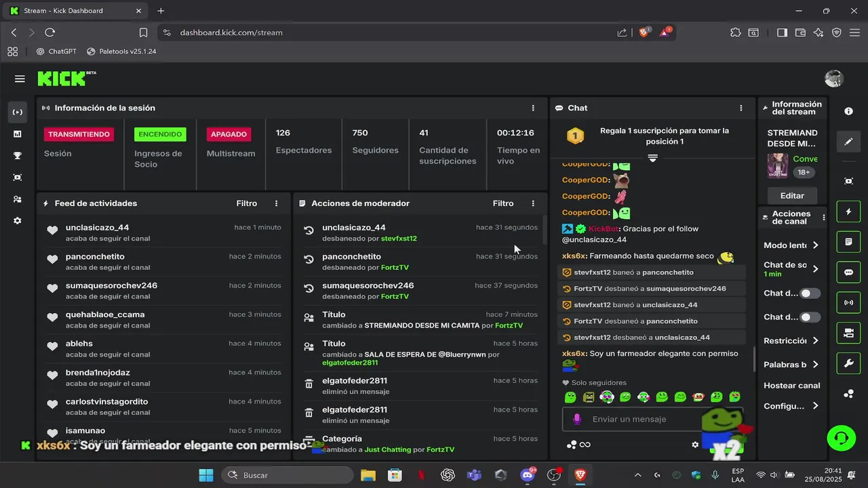Expand the Configu... option
The image size is (868, 488).
coord(791,406)
